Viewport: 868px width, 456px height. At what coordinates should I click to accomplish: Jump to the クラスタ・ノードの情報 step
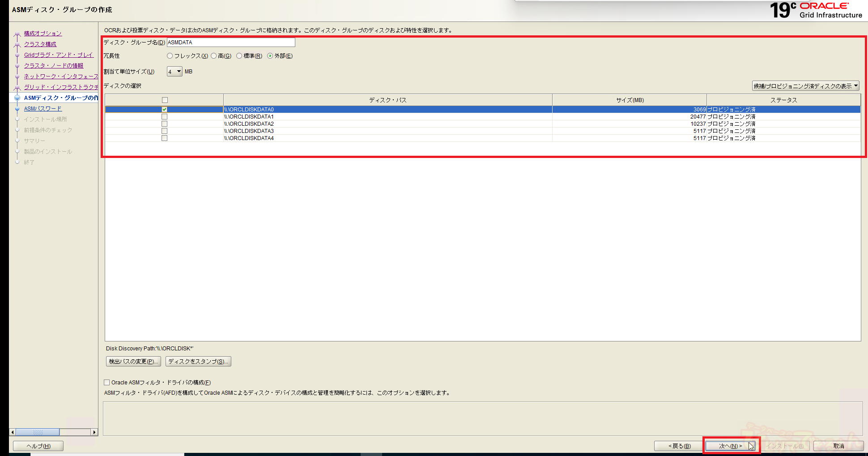pyautogui.click(x=54, y=66)
